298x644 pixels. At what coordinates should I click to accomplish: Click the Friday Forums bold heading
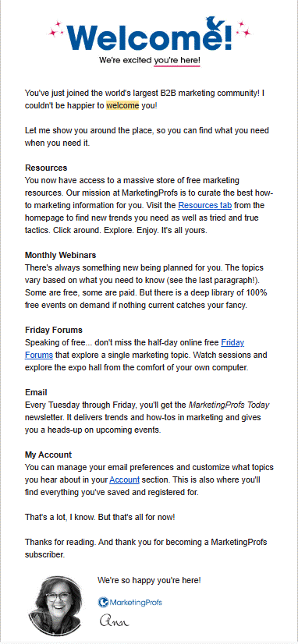click(54, 330)
